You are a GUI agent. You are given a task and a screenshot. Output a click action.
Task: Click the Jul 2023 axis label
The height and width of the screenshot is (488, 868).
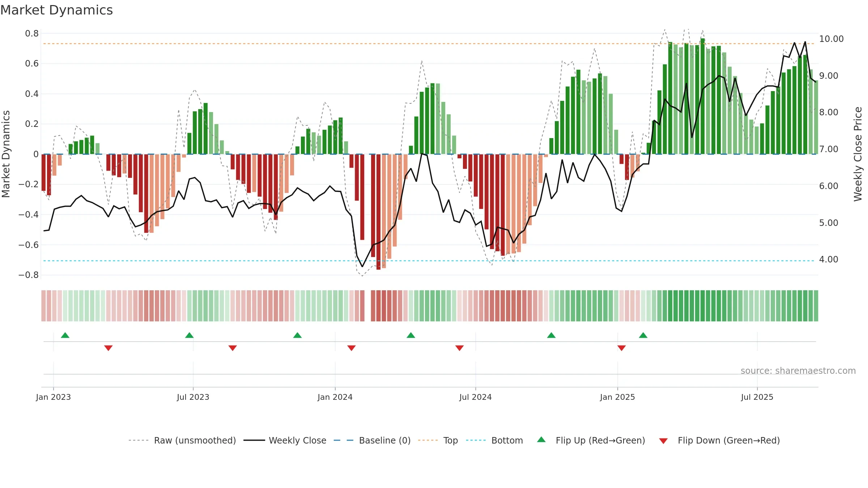[193, 397]
